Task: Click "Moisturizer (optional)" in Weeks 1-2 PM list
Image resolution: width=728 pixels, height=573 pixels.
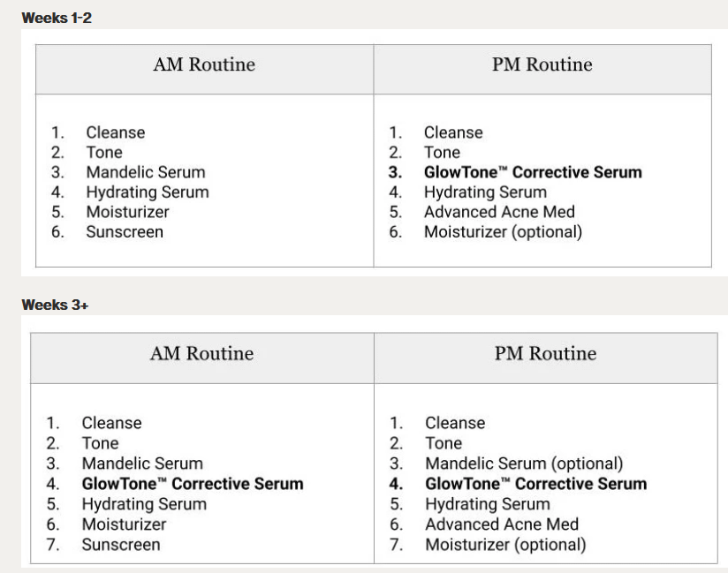Action: (x=503, y=232)
